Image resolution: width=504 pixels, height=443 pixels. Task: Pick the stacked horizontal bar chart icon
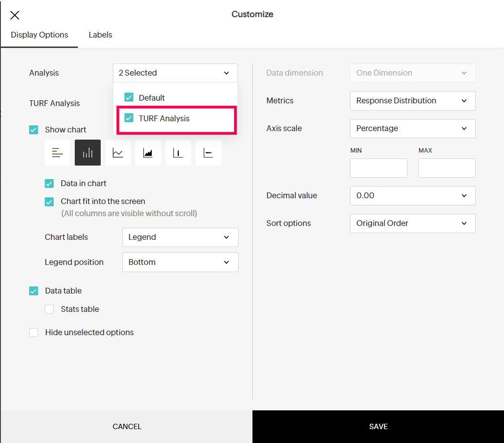tap(208, 153)
